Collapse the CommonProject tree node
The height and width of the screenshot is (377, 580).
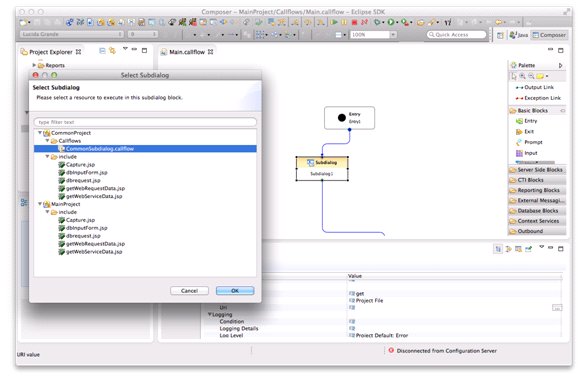pyautogui.click(x=40, y=132)
